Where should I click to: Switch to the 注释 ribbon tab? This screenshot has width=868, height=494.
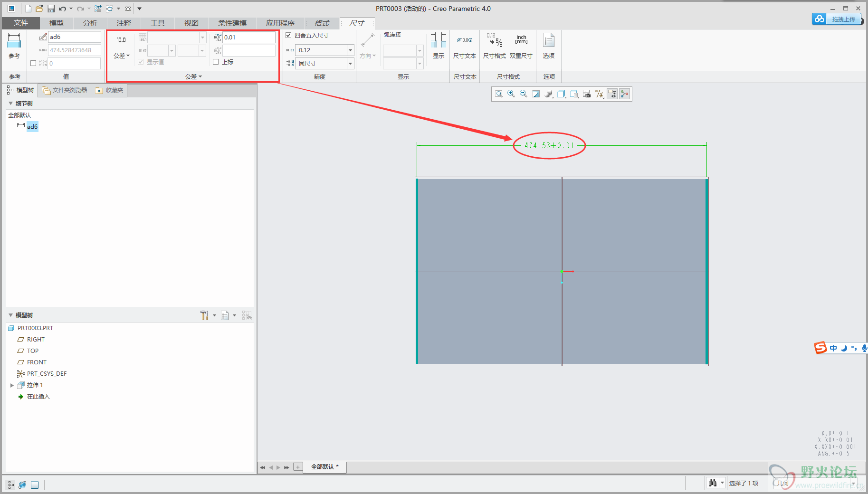(x=124, y=23)
